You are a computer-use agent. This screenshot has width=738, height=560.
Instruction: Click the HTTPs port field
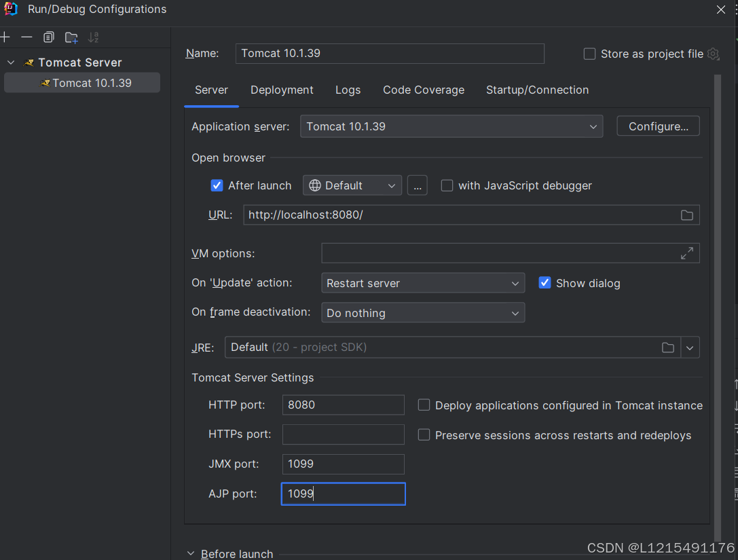tap(343, 434)
